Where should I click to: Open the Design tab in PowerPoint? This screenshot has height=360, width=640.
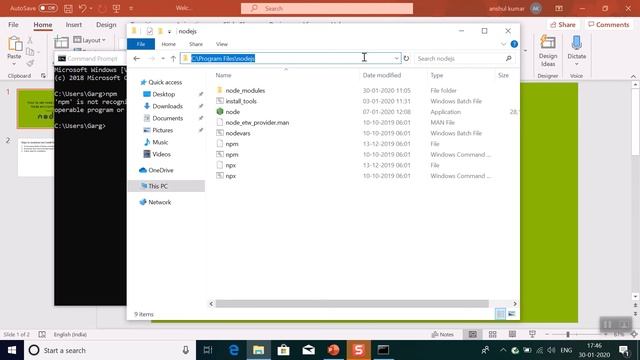106,25
